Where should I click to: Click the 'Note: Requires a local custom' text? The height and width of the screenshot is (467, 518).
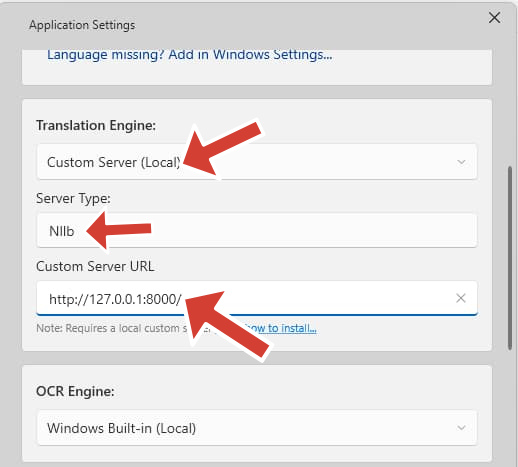tap(108, 328)
